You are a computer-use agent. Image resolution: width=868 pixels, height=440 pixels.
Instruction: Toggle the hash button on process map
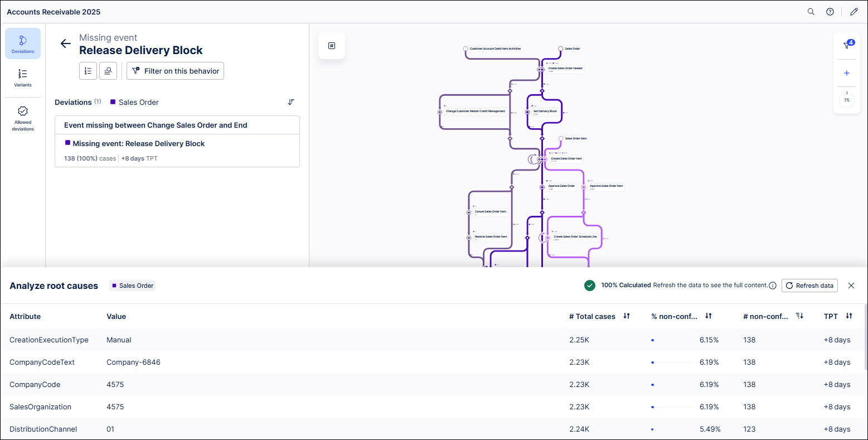[332, 46]
